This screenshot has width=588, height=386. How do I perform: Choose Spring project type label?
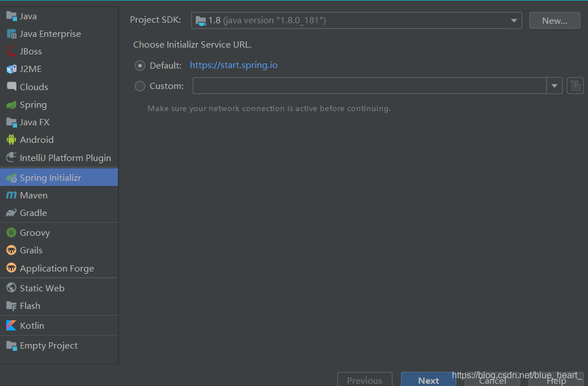click(x=33, y=104)
